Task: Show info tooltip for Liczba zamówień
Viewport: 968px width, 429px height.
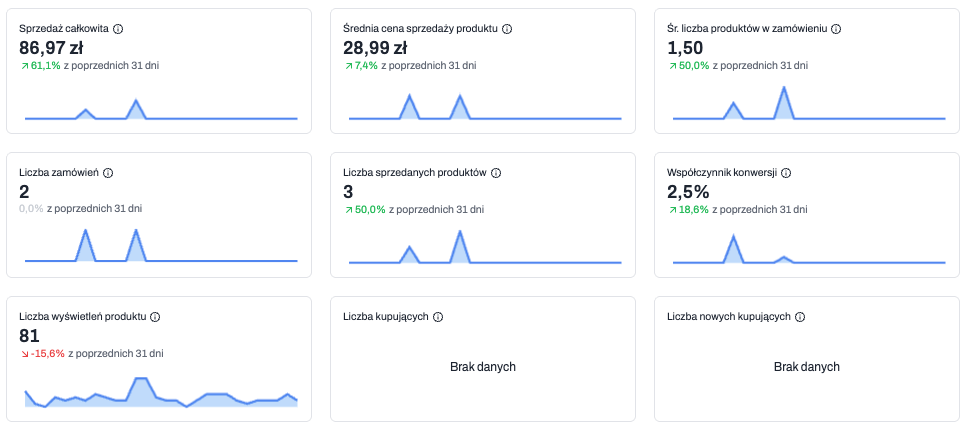Action: (108, 173)
